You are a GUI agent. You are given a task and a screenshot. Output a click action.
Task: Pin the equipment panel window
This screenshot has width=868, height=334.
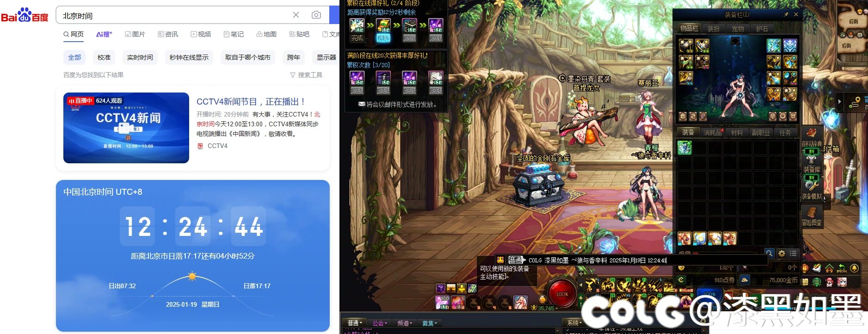click(x=786, y=15)
